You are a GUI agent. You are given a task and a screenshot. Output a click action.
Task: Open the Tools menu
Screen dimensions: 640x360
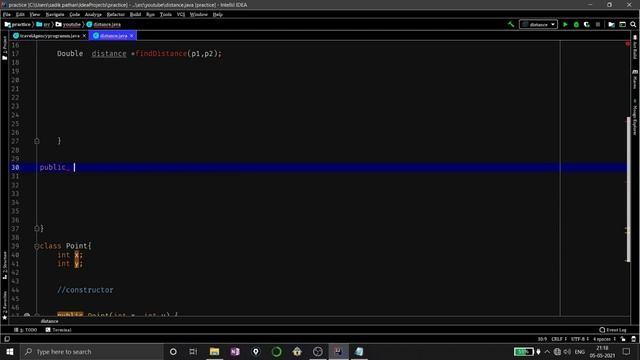point(166,14)
